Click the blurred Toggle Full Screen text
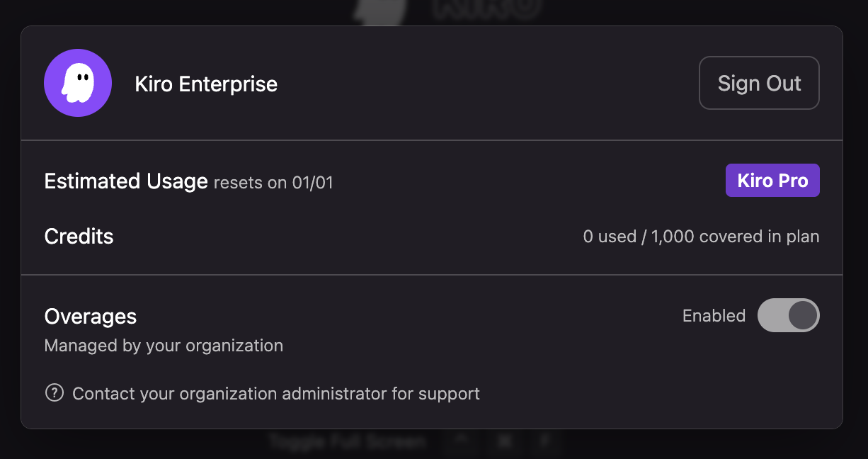This screenshot has height=459, width=868. tap(347, 442)
